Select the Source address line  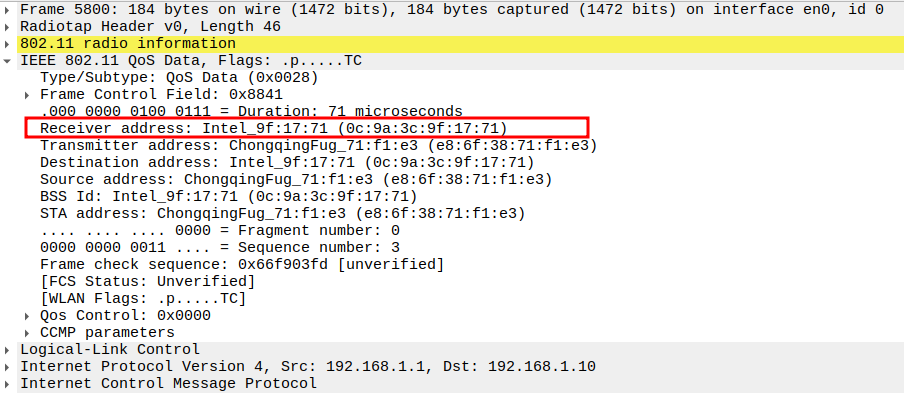click(x=295, y=179)
